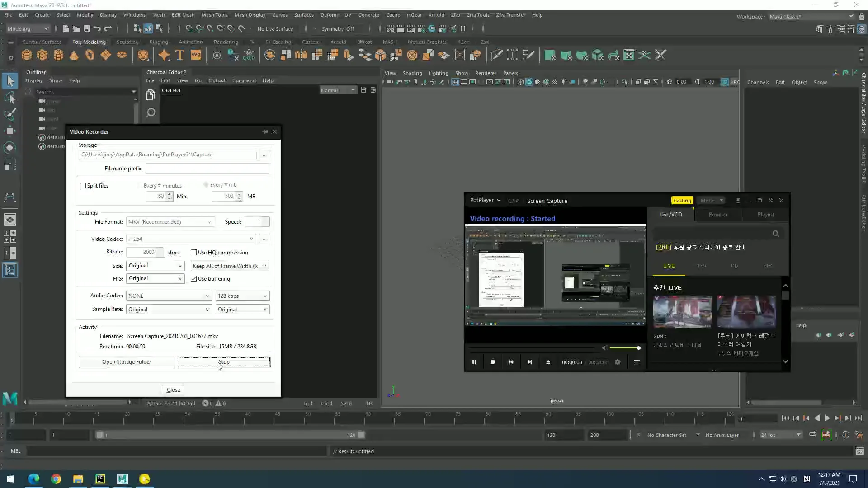
Task: Click the PotPlayer eject open-file icon
Action: pyautogui.click(x=548, y=362)
